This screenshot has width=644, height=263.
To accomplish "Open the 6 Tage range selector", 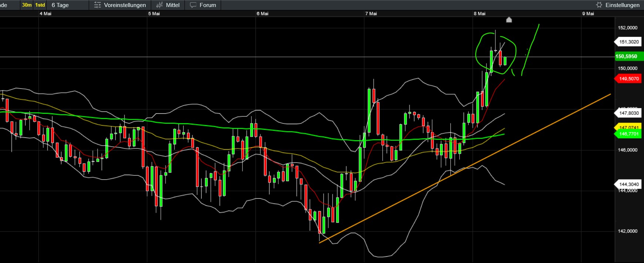I will [60, 5].
